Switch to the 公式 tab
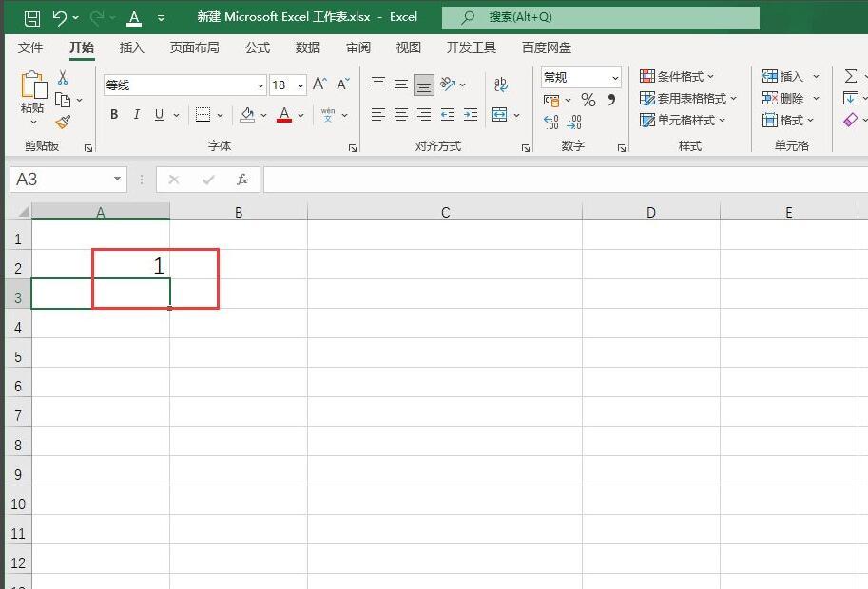868x589 pixels. point(258,47)
